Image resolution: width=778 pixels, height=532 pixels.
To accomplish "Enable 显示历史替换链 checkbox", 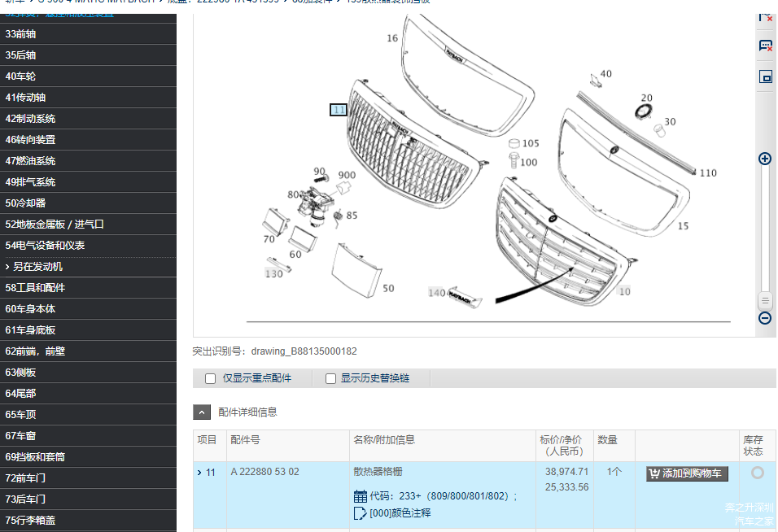I will pyautogui.click(x=330, y=378).
